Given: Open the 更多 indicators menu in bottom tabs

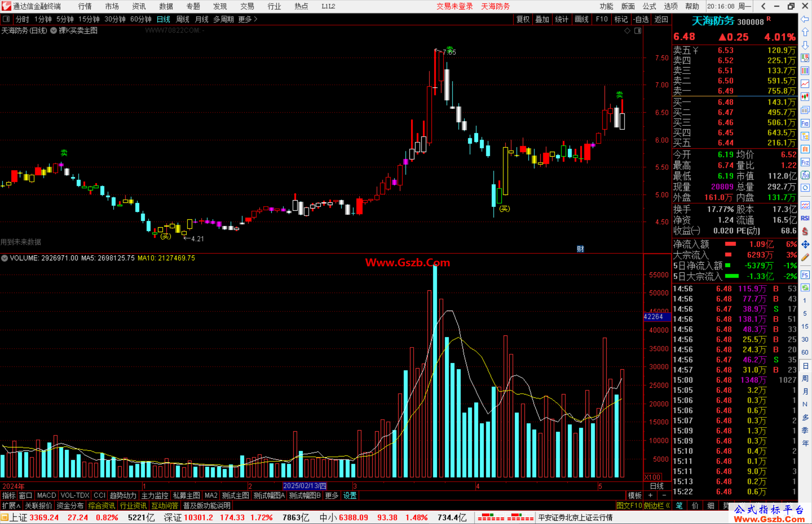Looking at the screenshot, I should [331, 495].
